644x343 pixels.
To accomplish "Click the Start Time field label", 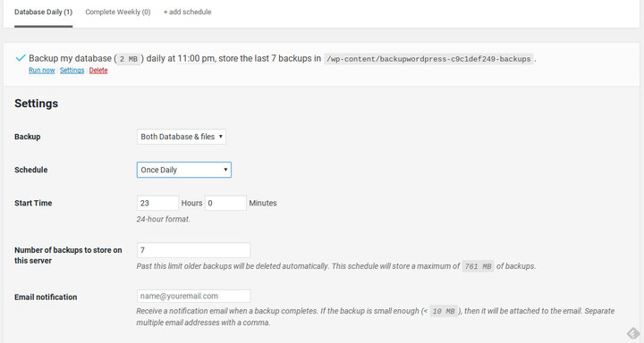I will tap(33, 203).
